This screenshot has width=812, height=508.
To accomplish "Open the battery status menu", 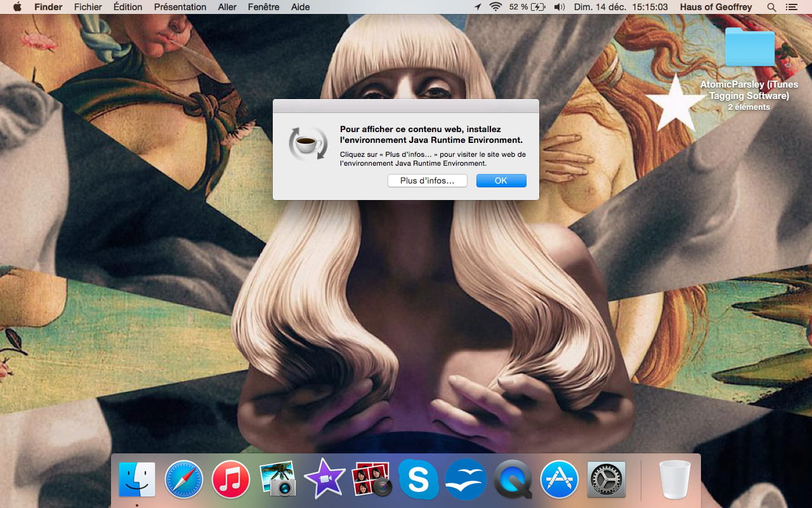I will (538, 7).
